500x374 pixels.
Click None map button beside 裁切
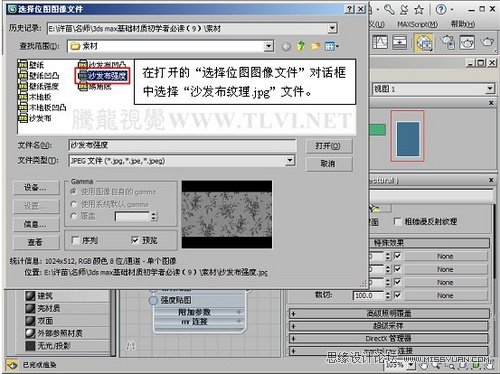click(x=445, y=295)
